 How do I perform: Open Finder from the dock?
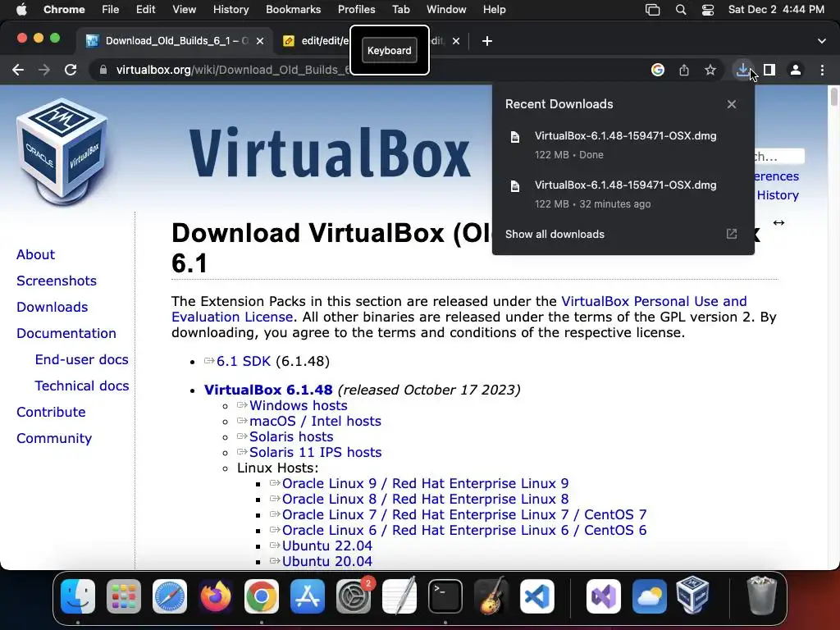click(78, 596)
